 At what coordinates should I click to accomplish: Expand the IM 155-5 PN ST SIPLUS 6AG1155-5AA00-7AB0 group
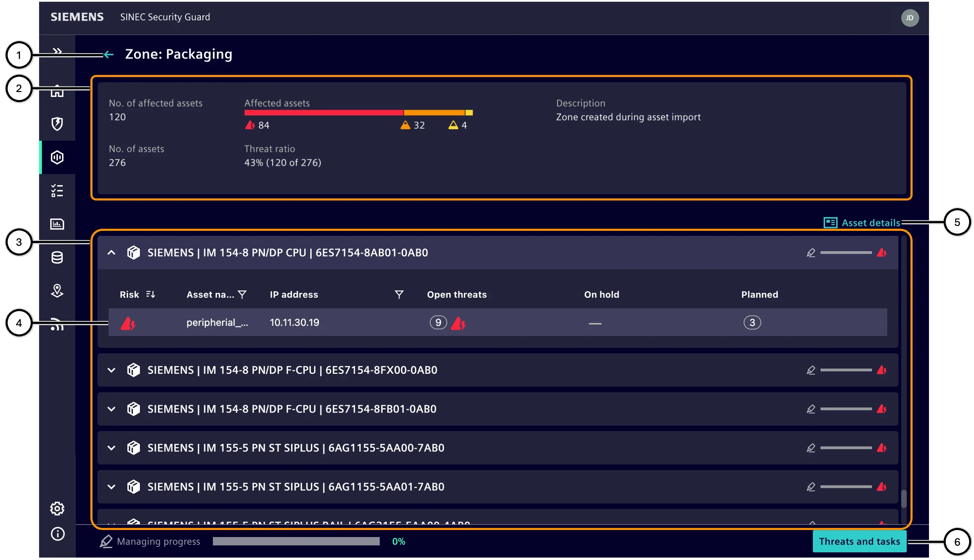point(111,448)
